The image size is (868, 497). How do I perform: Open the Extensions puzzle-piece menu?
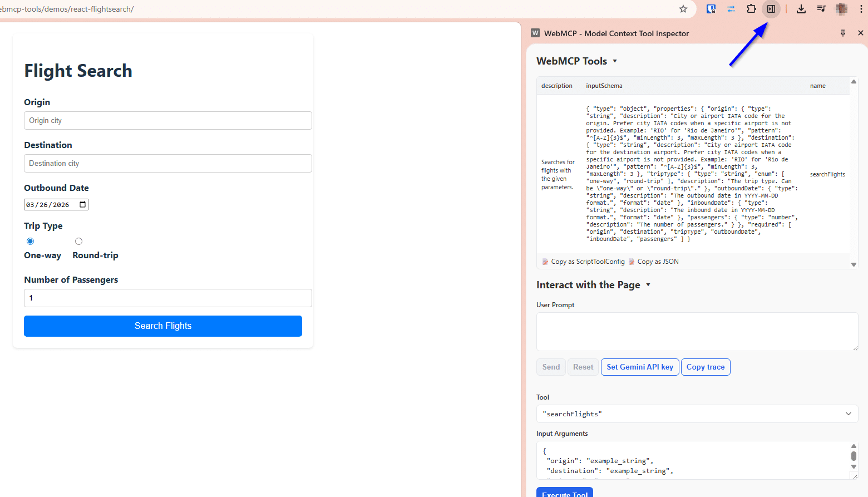(751, 9)
